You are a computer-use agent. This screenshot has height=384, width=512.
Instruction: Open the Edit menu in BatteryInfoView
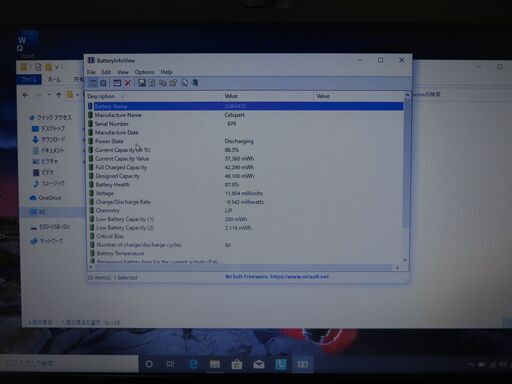point(106,72)
